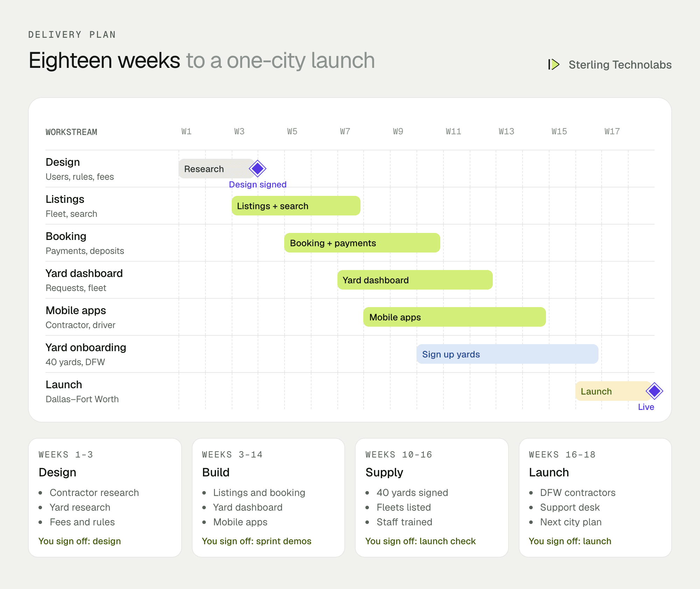This screenshot has width=700, height=589.
Task: Click '40 yards, DFW' subtitle
Action: click(x=75, y=362)
